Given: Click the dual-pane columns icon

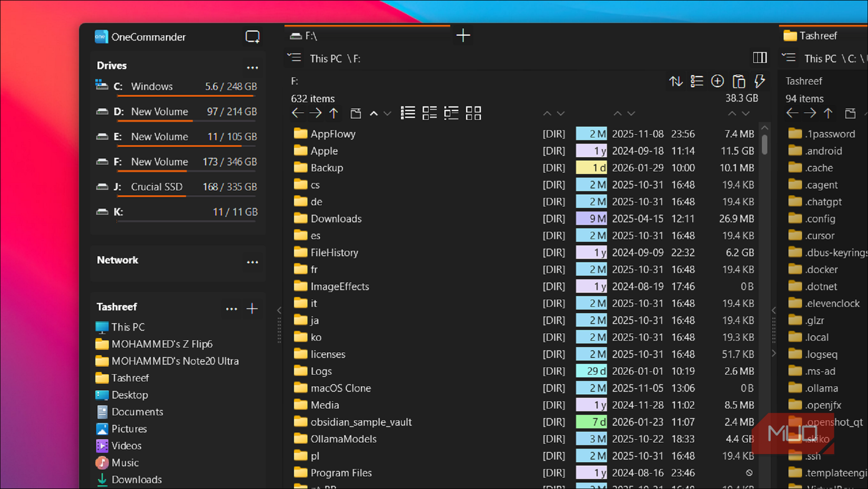Looking at the screenshot, I should [760, 58].
